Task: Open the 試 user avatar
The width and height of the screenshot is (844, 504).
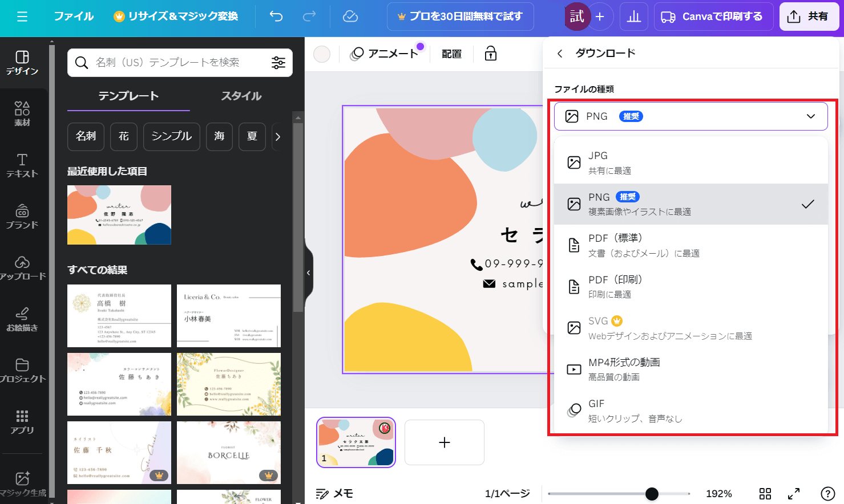Action: click(x=576, y=17)
